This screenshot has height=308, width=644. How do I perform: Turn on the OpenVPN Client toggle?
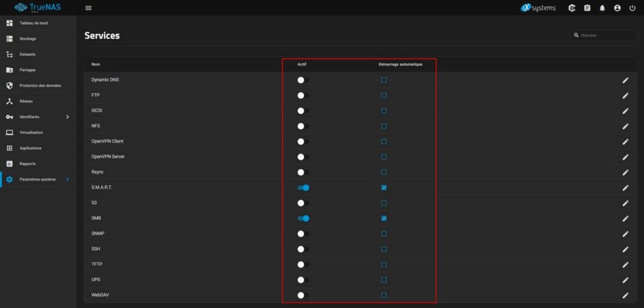click(303, 141)
